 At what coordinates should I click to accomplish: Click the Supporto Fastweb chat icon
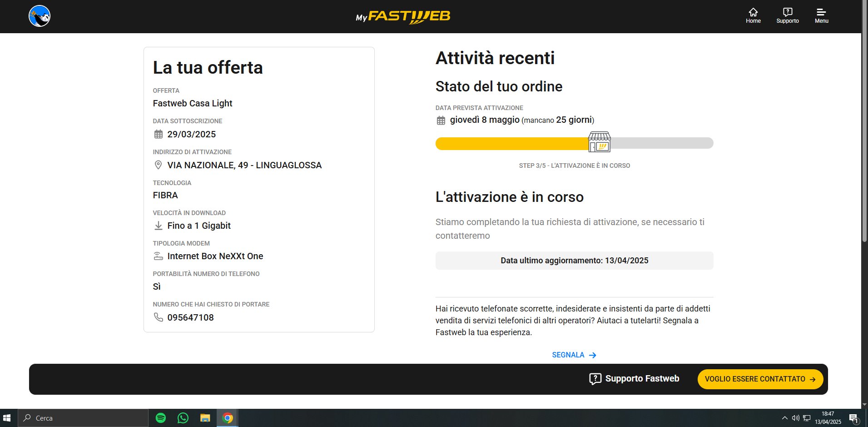(x=595, y=379)
